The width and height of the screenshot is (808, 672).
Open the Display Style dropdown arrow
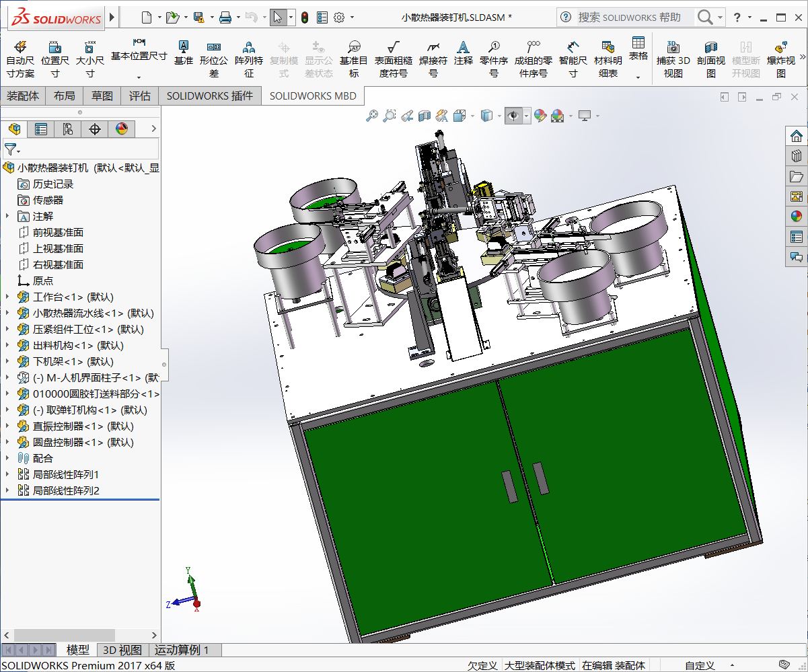500,116
